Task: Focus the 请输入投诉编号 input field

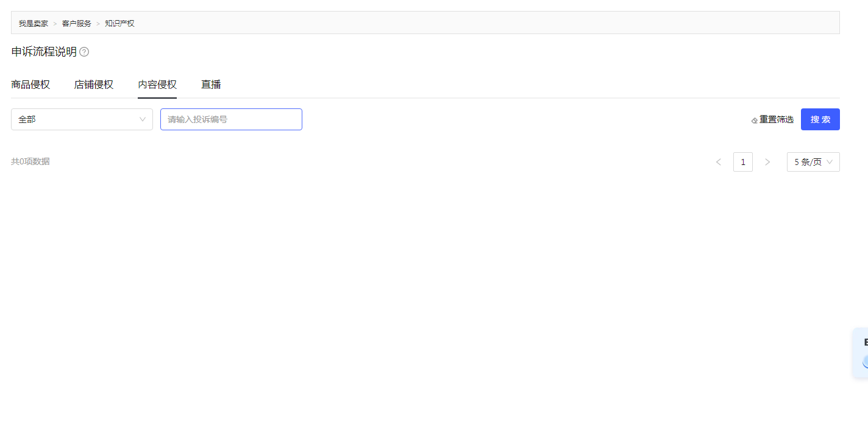Action: coord(231,119)
